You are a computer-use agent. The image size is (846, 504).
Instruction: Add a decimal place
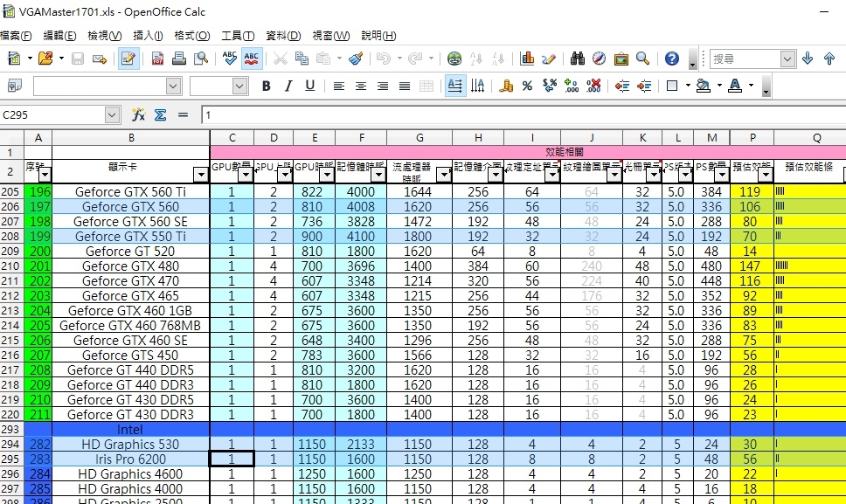click(x=572, y=86)
